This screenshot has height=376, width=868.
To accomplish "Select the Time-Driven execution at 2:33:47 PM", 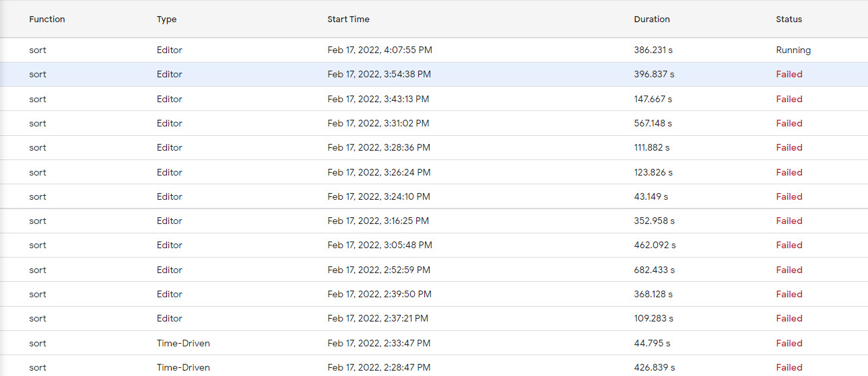I will [x=434, y=343].
